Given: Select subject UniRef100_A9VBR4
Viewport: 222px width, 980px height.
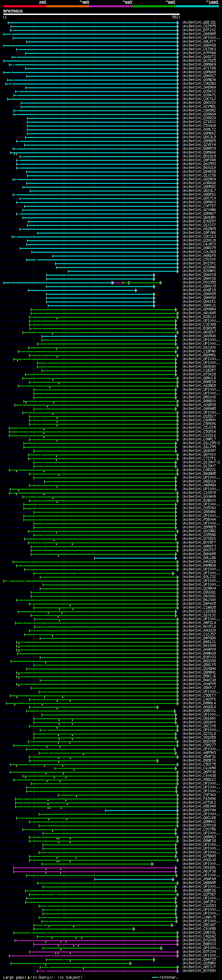Looking at the screenshot, I should pos(199,309).
